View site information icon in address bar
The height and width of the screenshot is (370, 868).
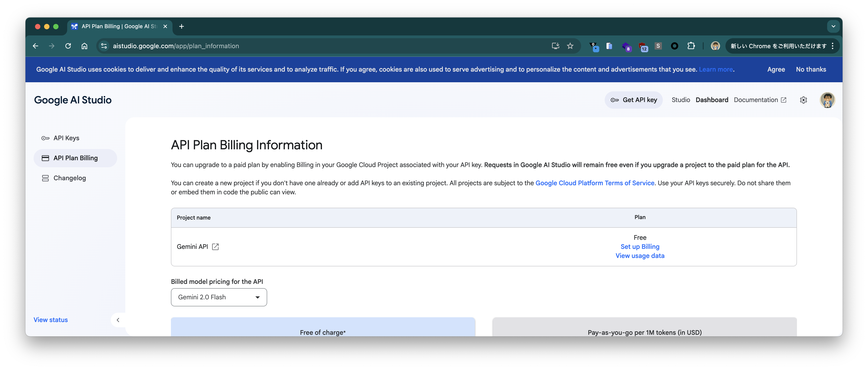pyautogui.click(x=104, y=46)
